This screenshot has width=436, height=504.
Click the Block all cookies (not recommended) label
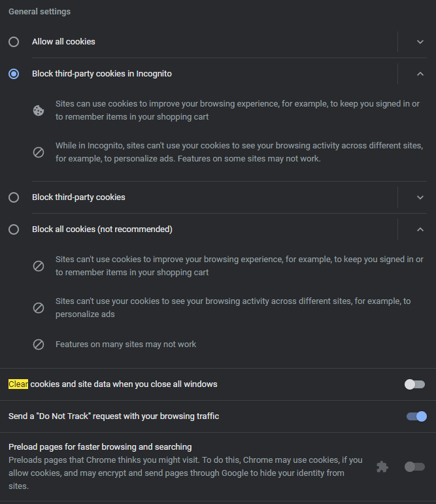click(102, 229)
